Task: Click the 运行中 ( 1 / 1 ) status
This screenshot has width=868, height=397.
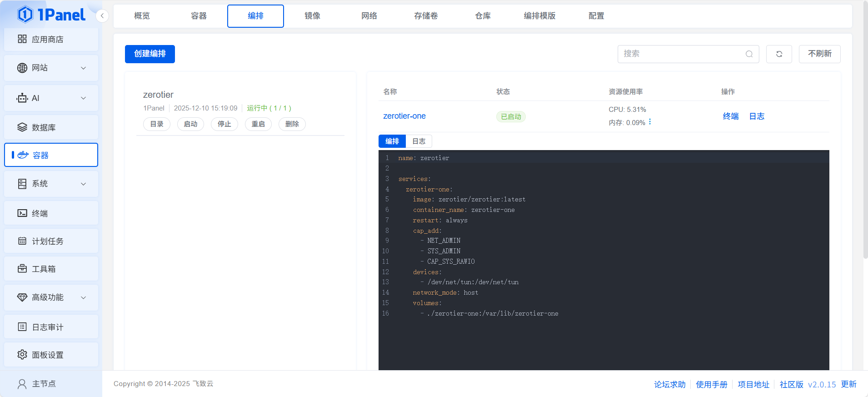Action: pyautogui.click(x=269, y=108)
